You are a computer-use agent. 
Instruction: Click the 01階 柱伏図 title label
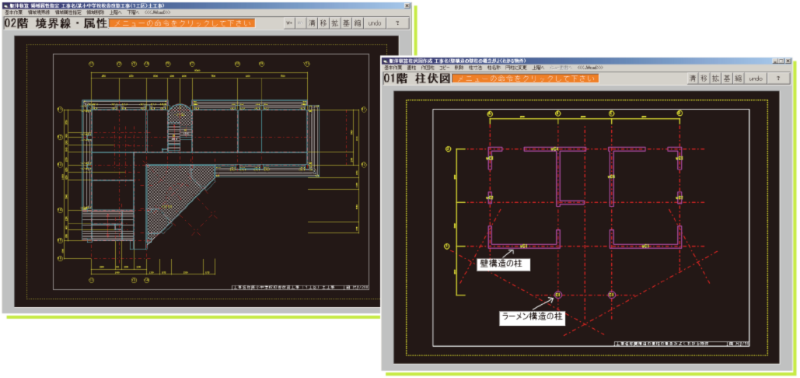tap(416, 79)
